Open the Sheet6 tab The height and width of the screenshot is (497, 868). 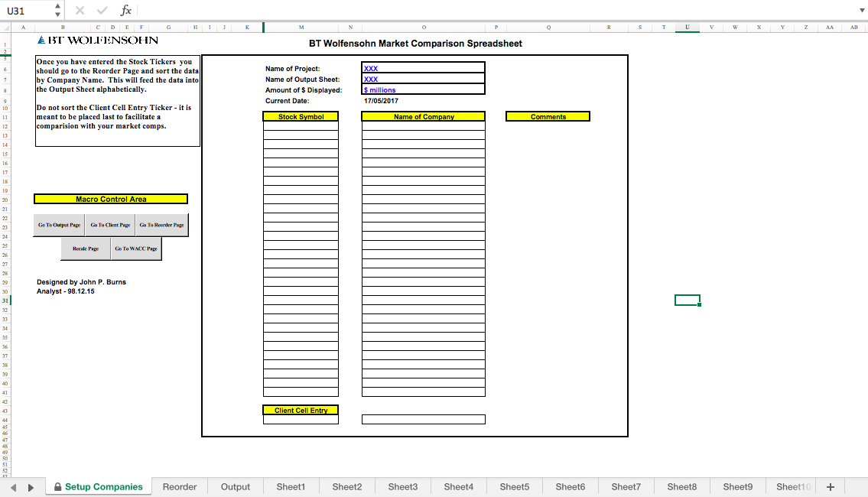pos(571,487)
